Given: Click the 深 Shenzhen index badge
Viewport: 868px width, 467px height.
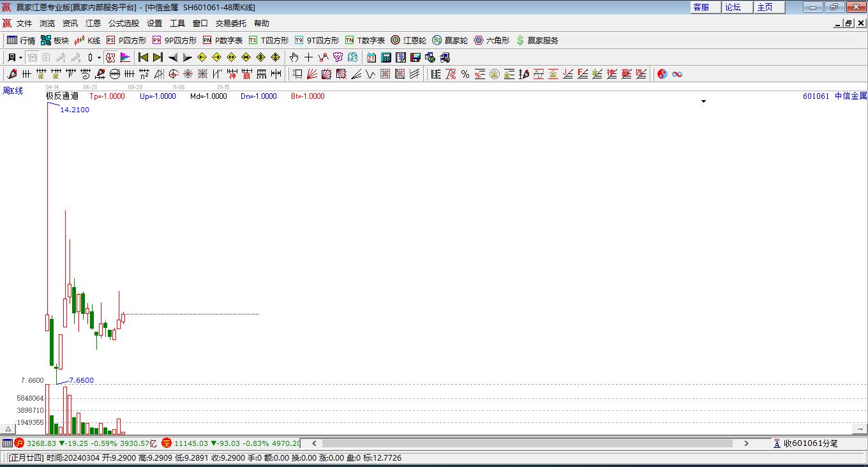Looking at the screenshot, I should pos(167,443).
